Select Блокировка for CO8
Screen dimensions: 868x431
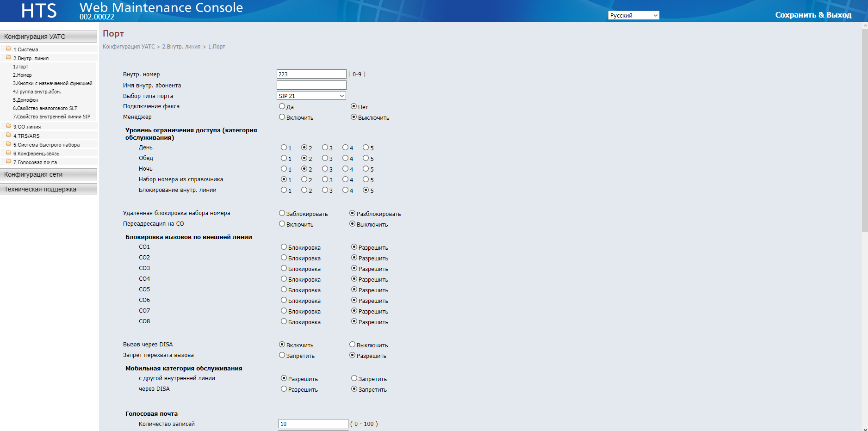(284, 321)
